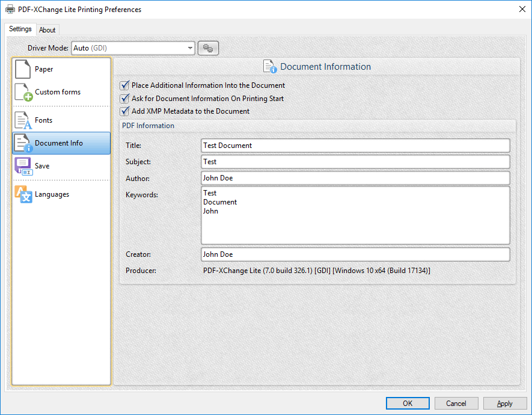
Task: Click the Apply button
Action: (x=504, y=404)
